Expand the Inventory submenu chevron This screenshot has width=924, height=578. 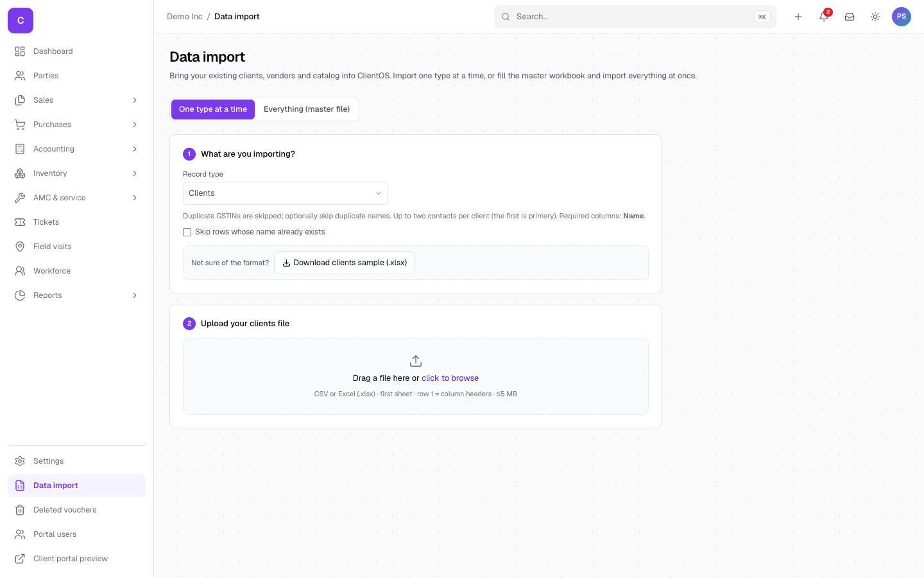135,173
